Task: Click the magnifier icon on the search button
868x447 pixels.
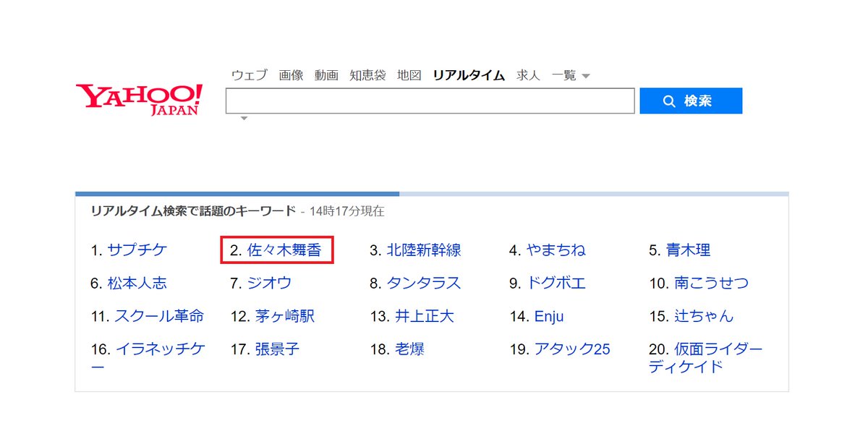Action: 669,101
